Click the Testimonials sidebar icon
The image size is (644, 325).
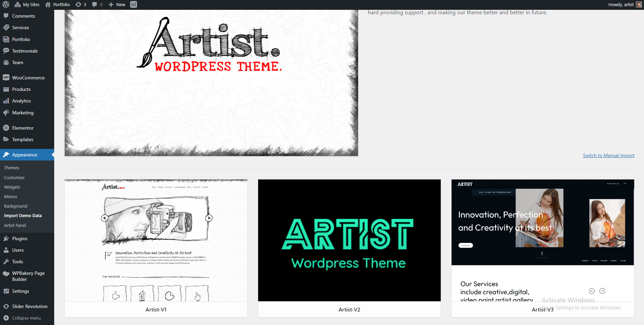pyautogui.click(x=6, y=51)
